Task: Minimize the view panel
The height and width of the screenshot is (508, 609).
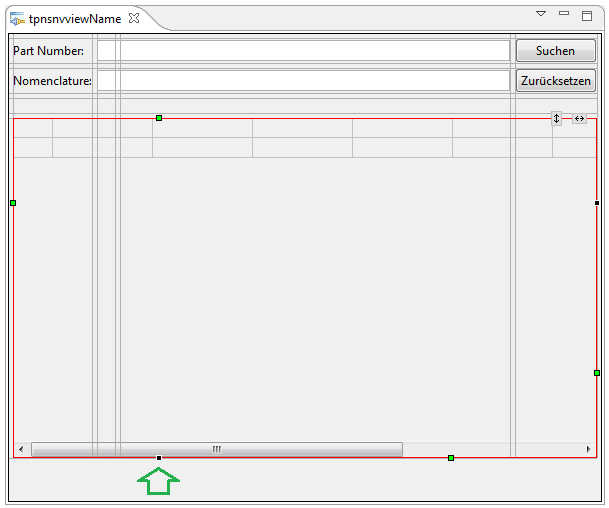Action: 564,13
